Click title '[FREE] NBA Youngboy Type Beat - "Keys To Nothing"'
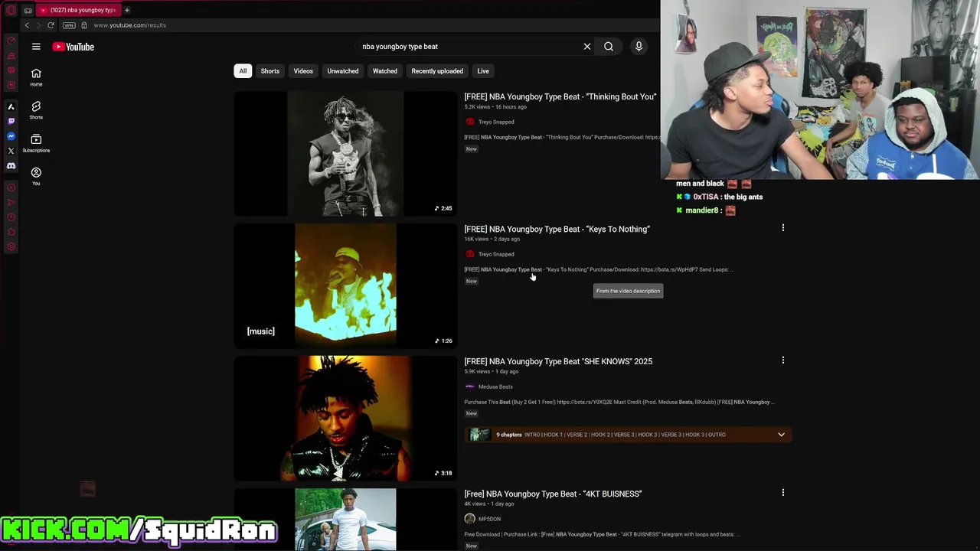980x551 pixels. 557,230
